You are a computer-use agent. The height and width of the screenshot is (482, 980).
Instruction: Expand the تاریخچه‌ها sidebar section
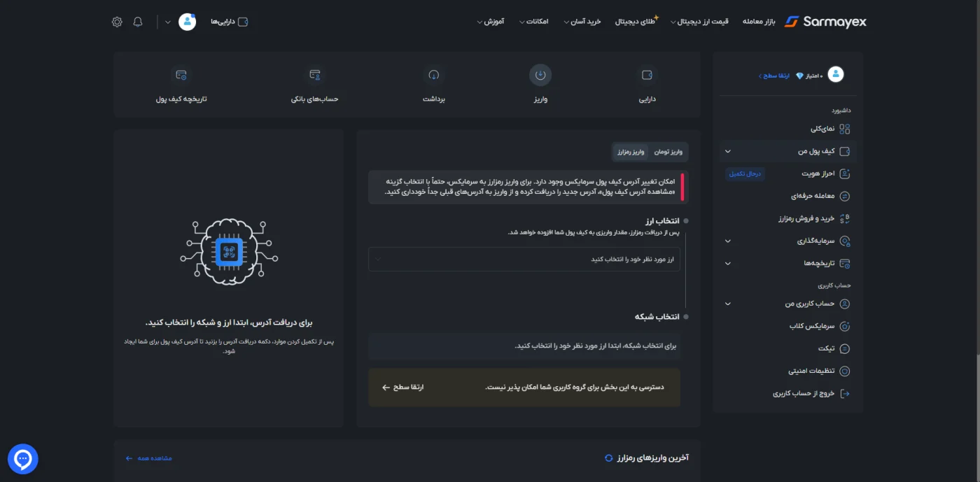727,263
